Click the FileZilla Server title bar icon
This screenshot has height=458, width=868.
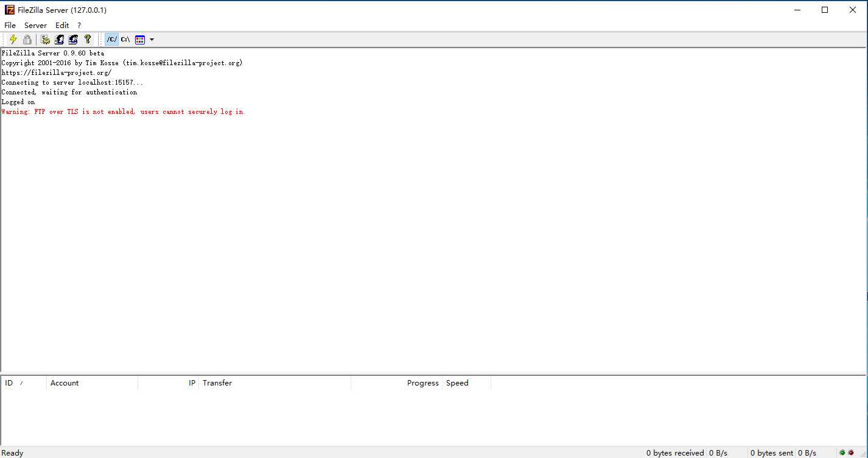(x=10, y=10)
